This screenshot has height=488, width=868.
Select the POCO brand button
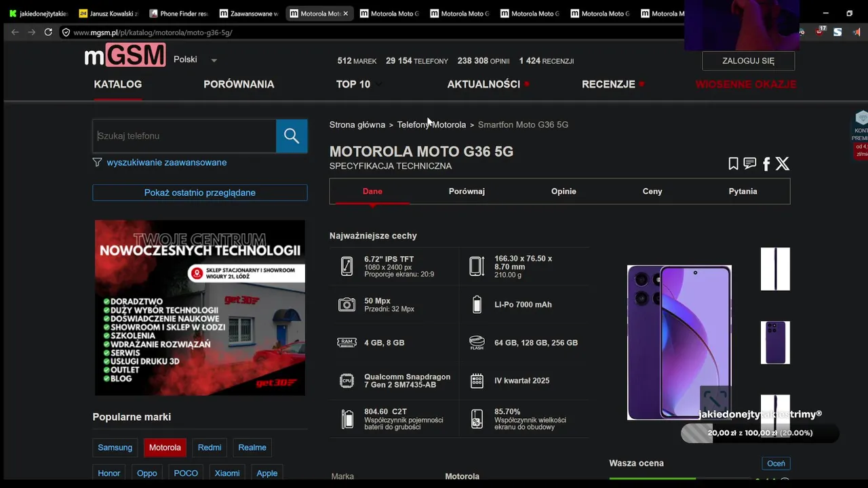tap(186, 473)
